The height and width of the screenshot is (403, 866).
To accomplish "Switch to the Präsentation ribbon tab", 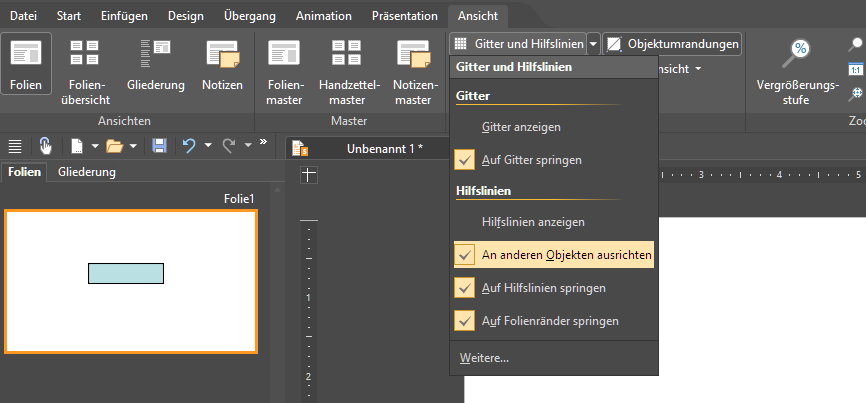I will (405, 16).
